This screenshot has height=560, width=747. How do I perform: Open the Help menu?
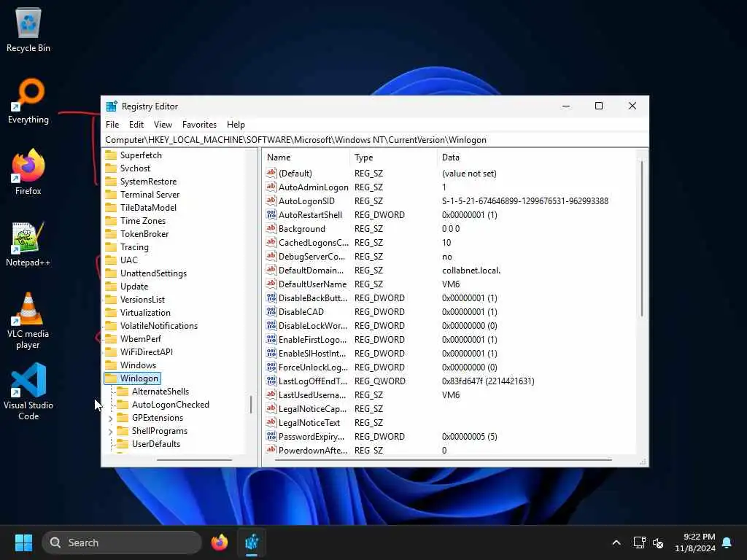pyautogui.click(x=236, y=125)
